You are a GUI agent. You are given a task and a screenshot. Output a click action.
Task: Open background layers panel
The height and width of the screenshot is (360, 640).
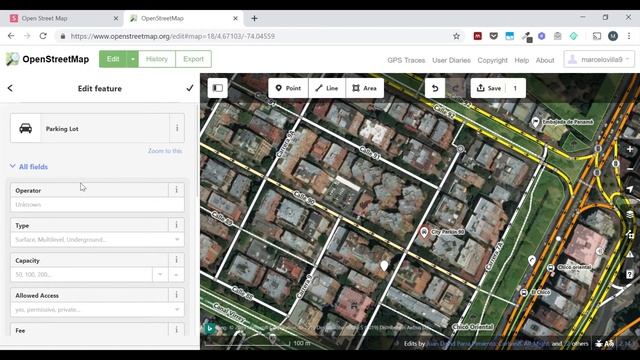(630, 214)
